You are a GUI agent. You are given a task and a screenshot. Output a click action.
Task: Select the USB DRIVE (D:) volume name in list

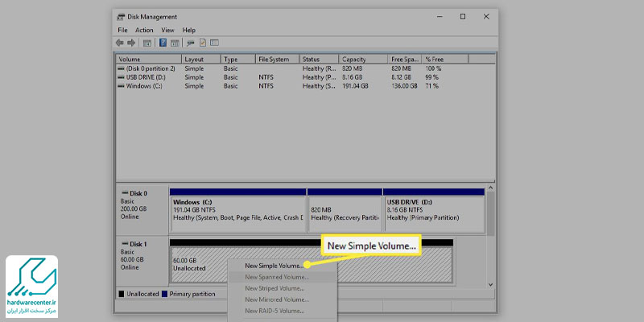click(144, 77)
